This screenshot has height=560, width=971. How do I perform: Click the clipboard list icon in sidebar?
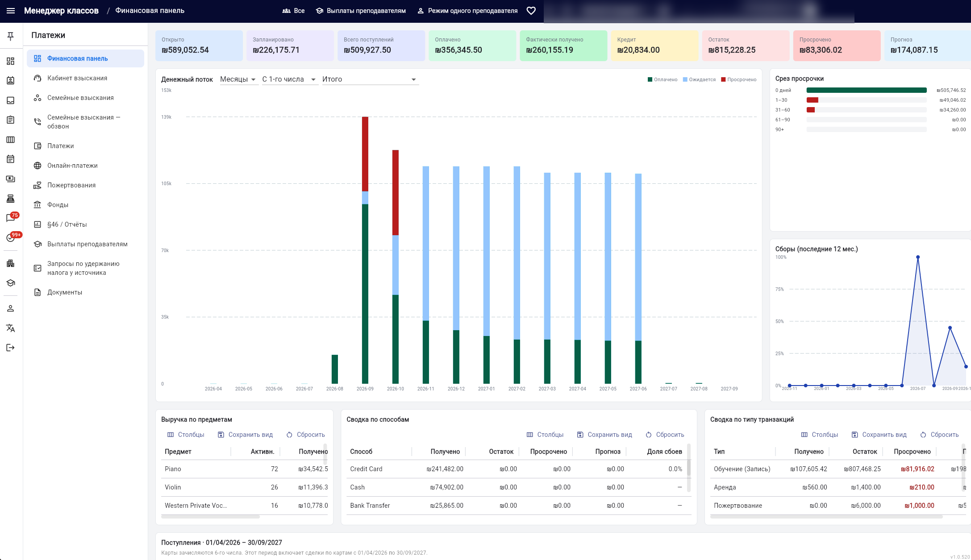click(11, 120)
